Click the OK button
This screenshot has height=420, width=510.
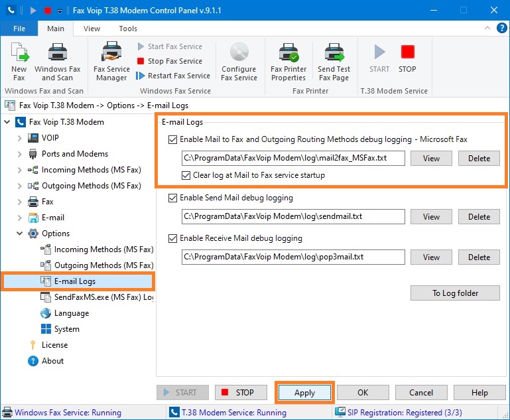(363, 393)
